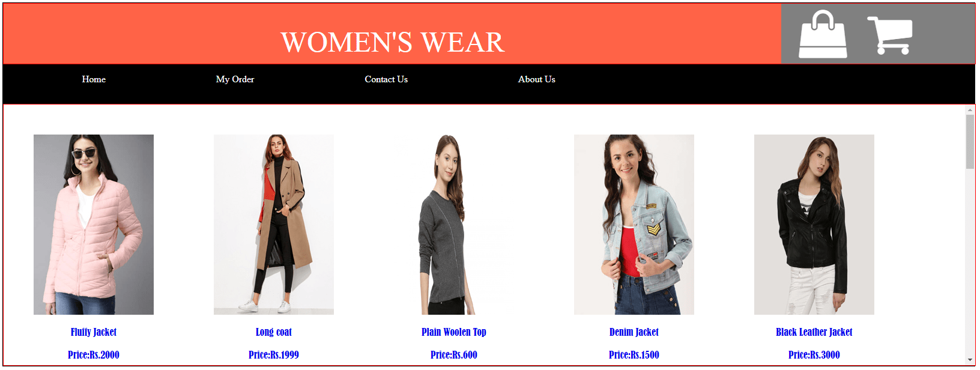Select the Plain Woolen Top image

tap(454, 225)
